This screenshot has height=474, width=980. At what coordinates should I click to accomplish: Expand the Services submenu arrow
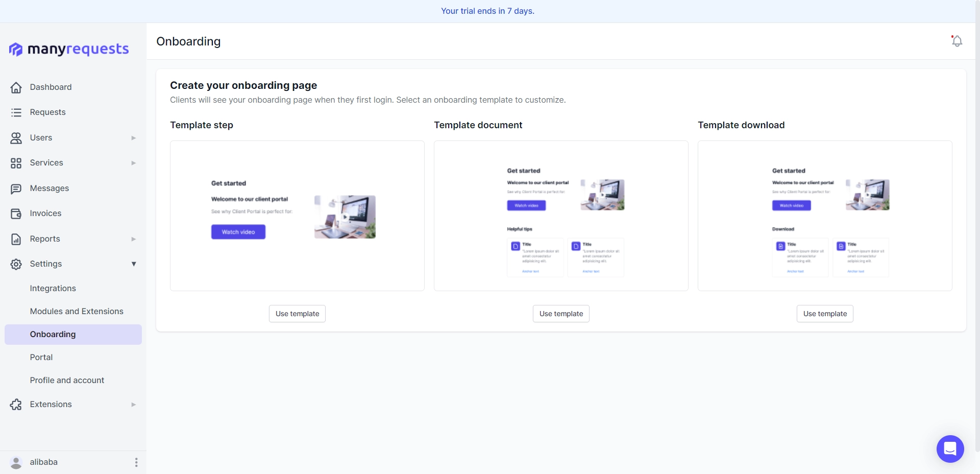pos(133,163)
